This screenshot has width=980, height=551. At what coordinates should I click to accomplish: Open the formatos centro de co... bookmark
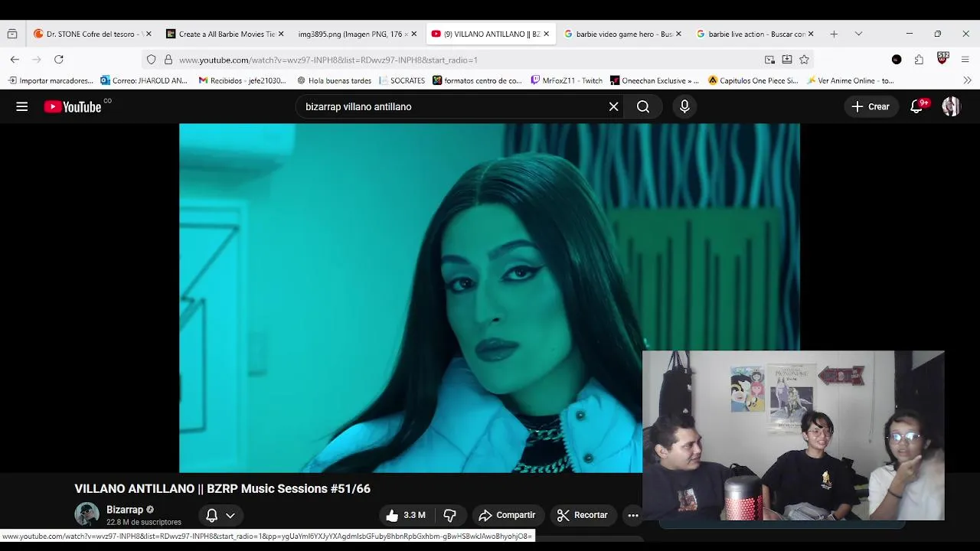(x=477, y=80)
